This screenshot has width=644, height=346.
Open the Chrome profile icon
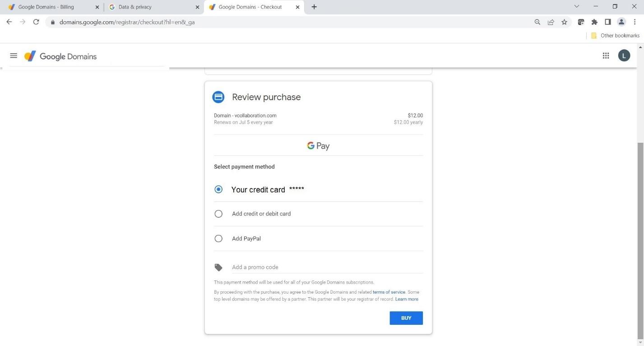(x=621, y=22)
